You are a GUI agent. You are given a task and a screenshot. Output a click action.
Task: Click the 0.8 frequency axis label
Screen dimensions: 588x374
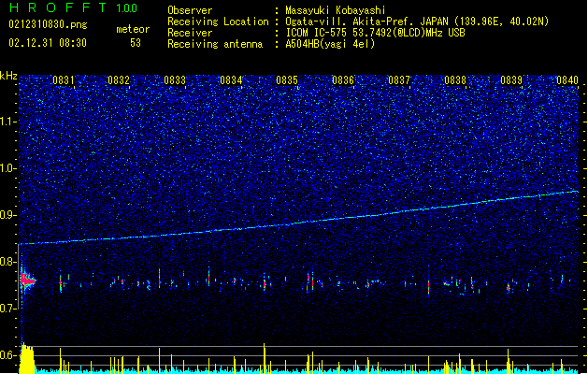click(8, 262)
